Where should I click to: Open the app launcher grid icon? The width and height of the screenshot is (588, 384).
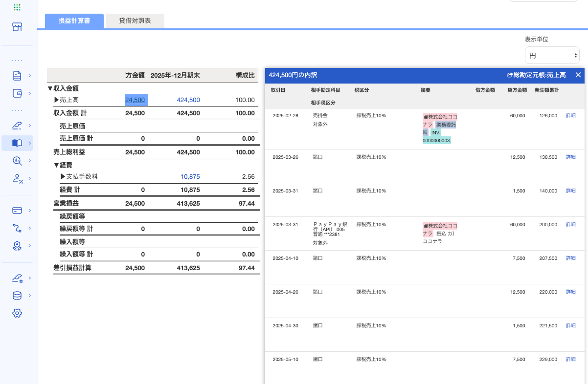point(17,7)
